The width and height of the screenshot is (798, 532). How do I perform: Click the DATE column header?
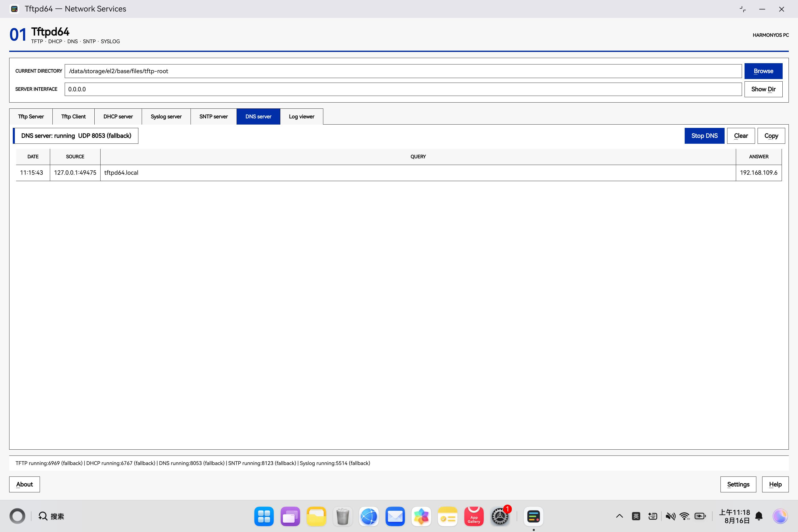[33, 157]
